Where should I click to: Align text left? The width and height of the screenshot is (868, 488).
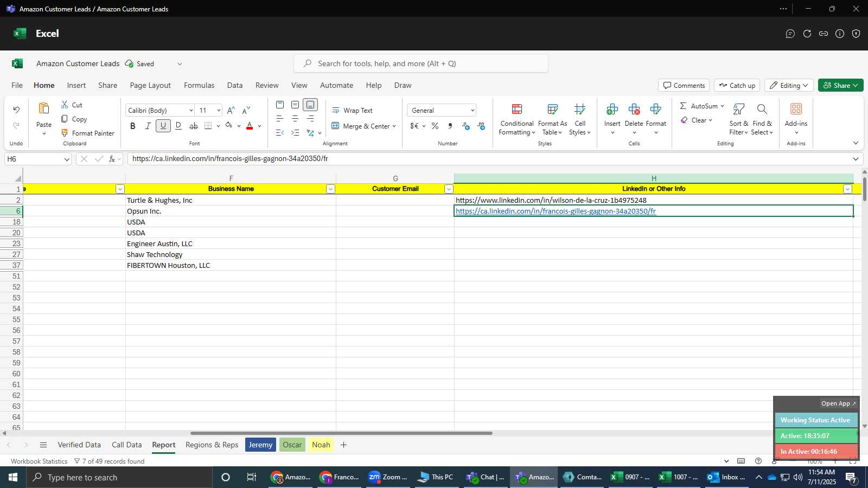pyautogui.click(x=280, y=119)
